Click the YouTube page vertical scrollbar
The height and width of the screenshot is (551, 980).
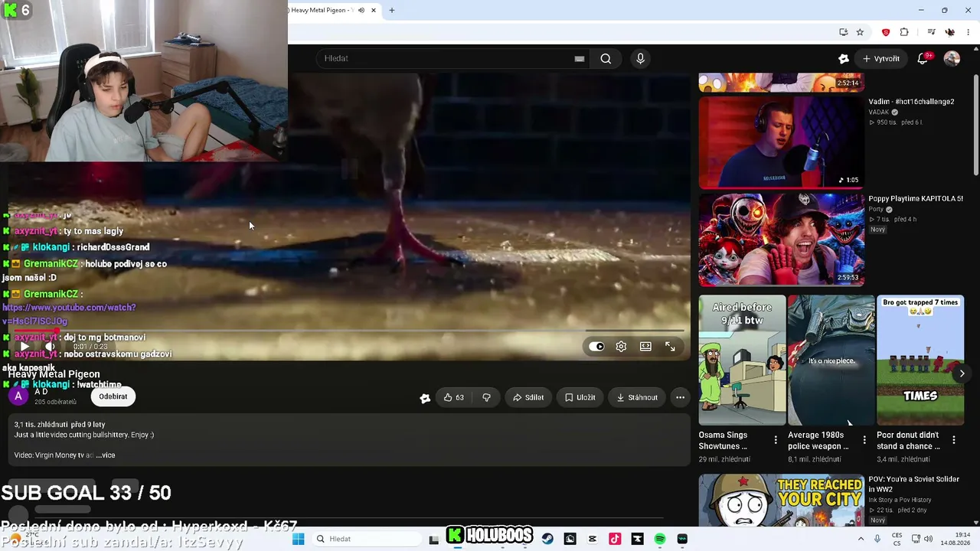[975, 126]
